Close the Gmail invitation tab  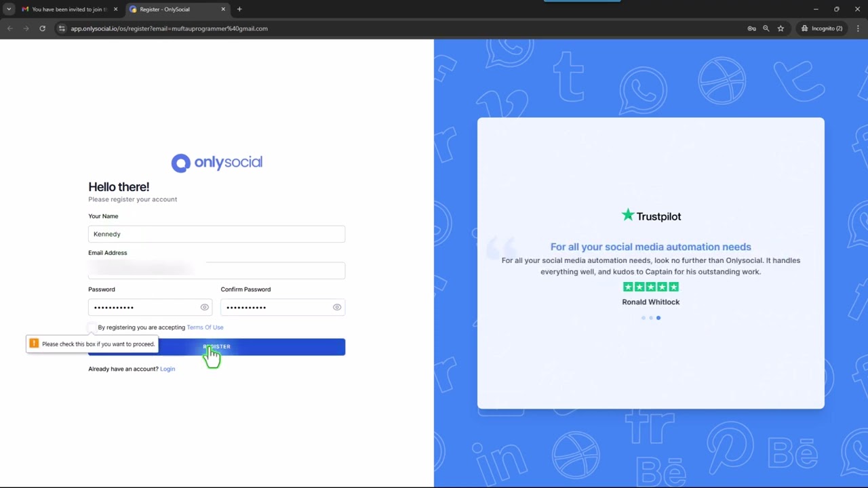115,9
